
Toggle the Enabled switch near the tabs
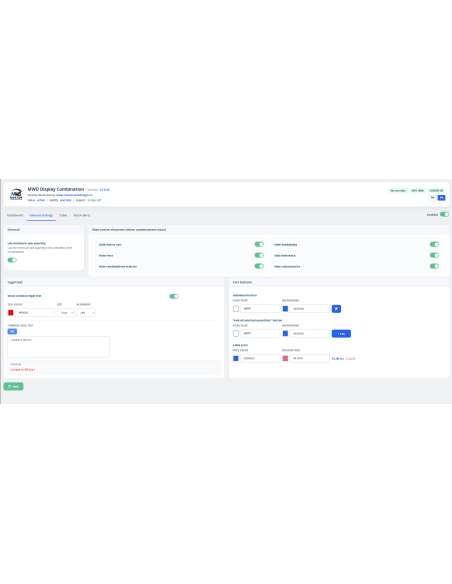444,215
